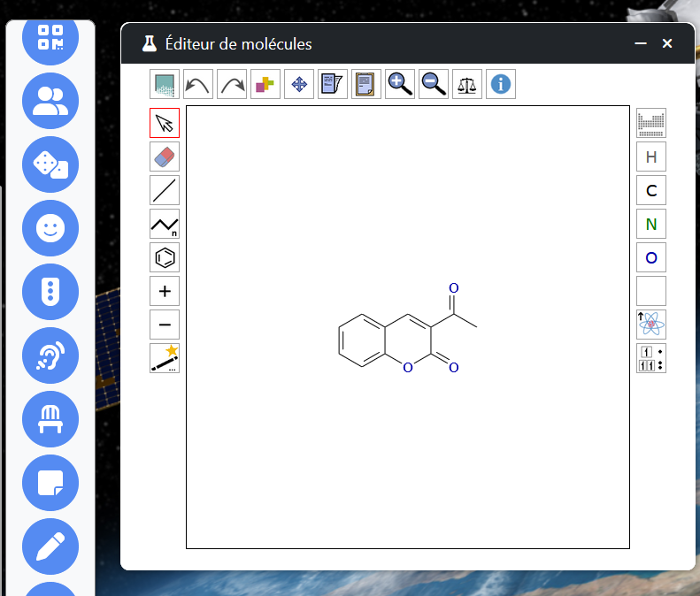
Task: Open the magic wand custom tool
Action: click(165, 358)
